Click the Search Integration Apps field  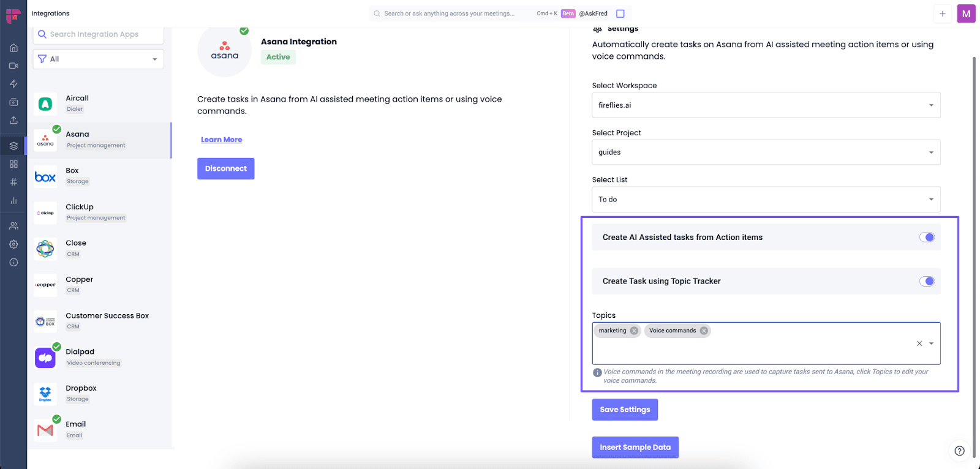(x=99, y=34)
